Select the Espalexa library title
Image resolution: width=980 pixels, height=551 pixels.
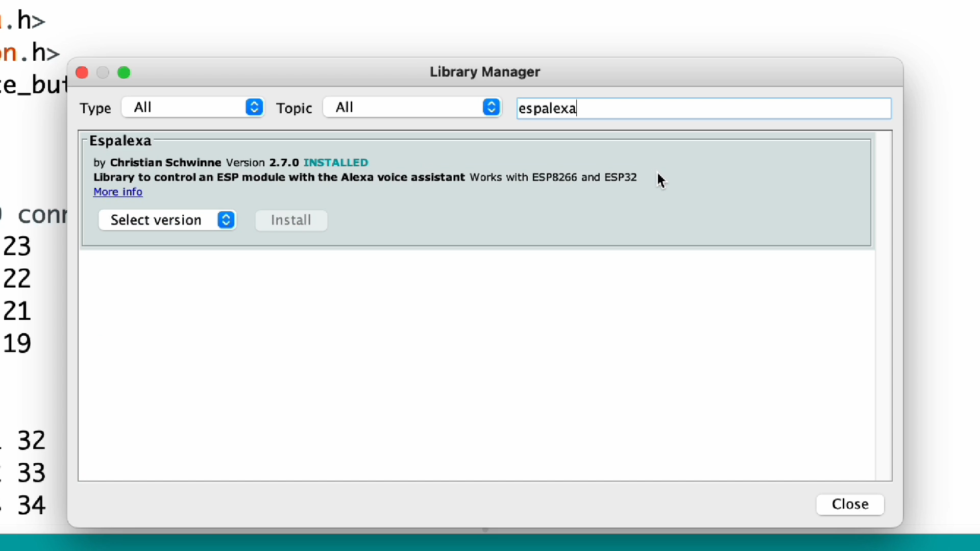(x=120, y=141)
